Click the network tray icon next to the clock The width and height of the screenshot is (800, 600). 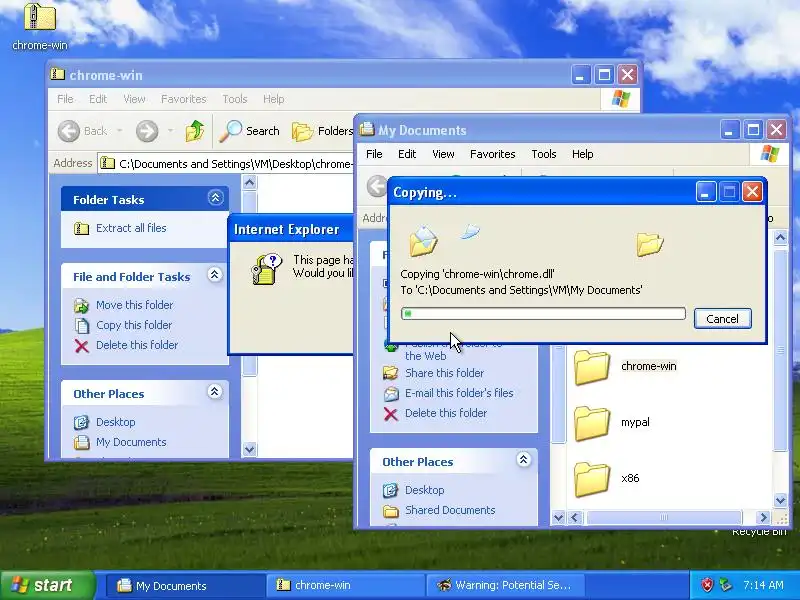pyautogui.click(x=725, y=585)
